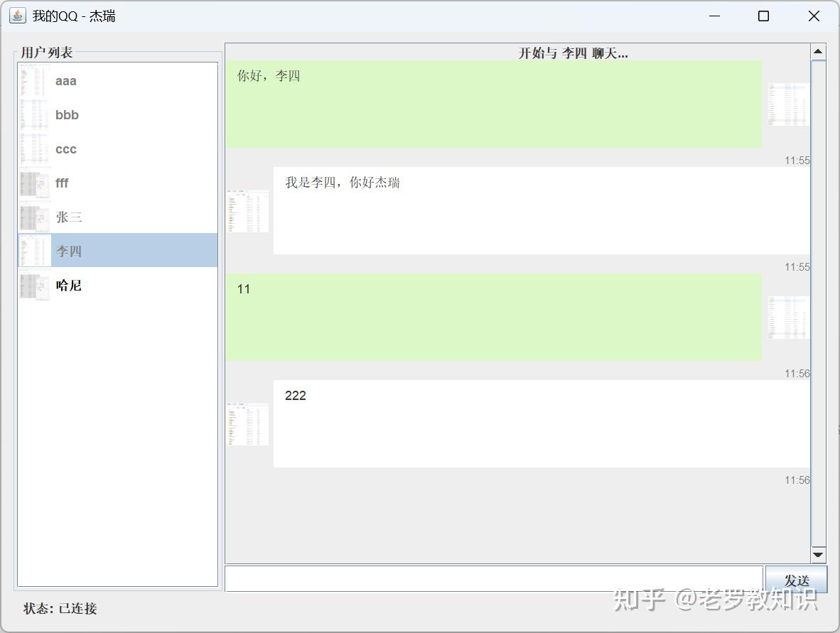Screen dimensions: 840x633
Task: Click the 11:56 timestamp under 11 message
Action: [797, 373]
